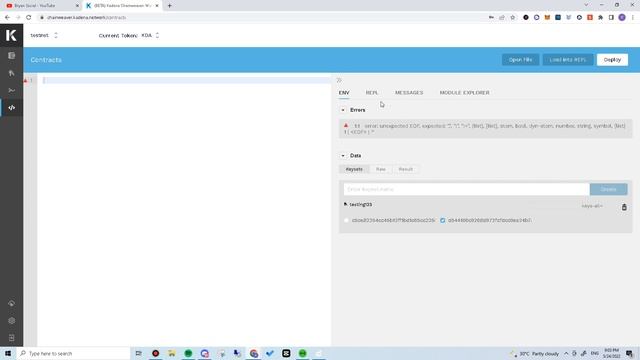Delete the testing03 keyset with the trash icon

[x=624, y=207]
